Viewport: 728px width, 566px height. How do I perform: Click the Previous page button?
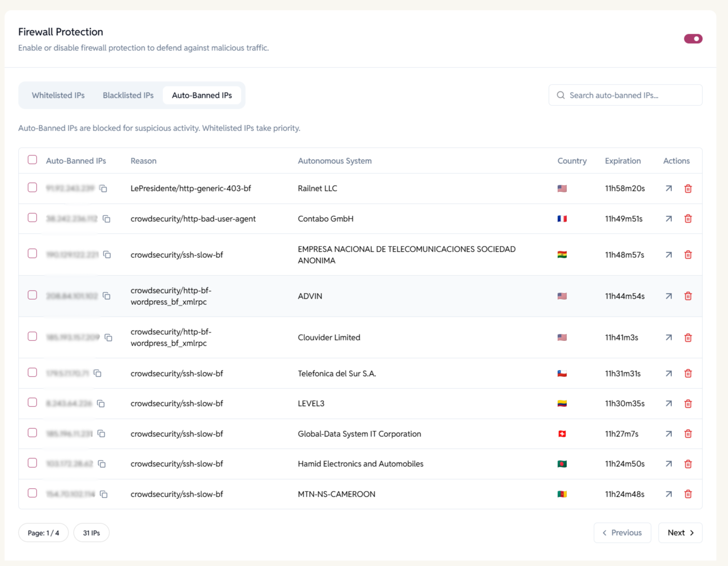622,532
